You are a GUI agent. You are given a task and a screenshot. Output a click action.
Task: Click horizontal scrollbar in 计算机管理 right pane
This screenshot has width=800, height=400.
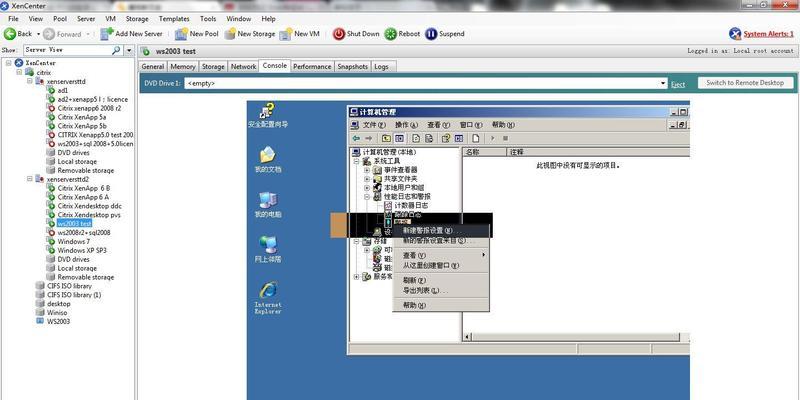(577, 337)
